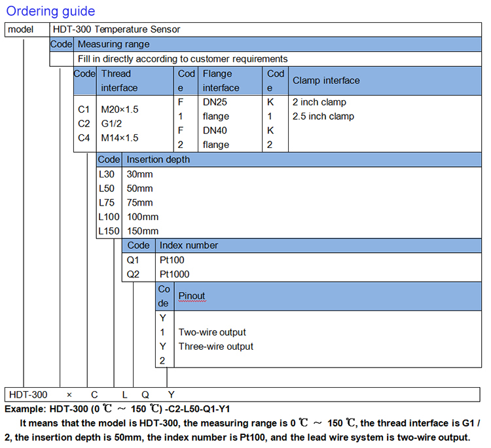Click the 'Fill in directly according to customer requirements' text
Viewport: 491px width, 448px height.
tap(183, 59)
